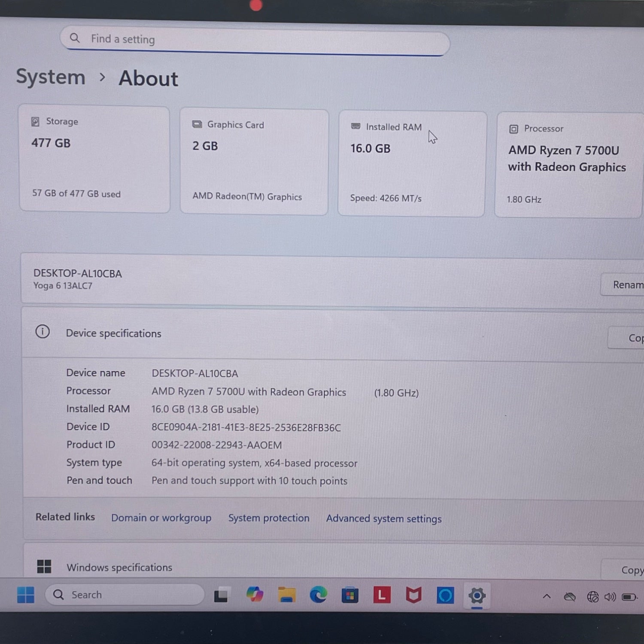This screenshot has height=644, width=644.
Task: Click the cloud icon in the system tray
Action: 570,597
